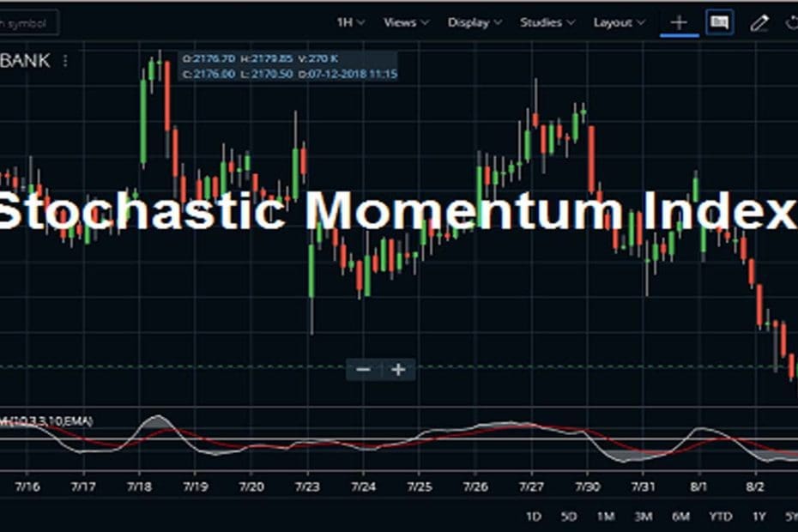Viewport: 798px width, 532px height.
Task: Select the drawing pencil tool icon
Action: point(759,23)
